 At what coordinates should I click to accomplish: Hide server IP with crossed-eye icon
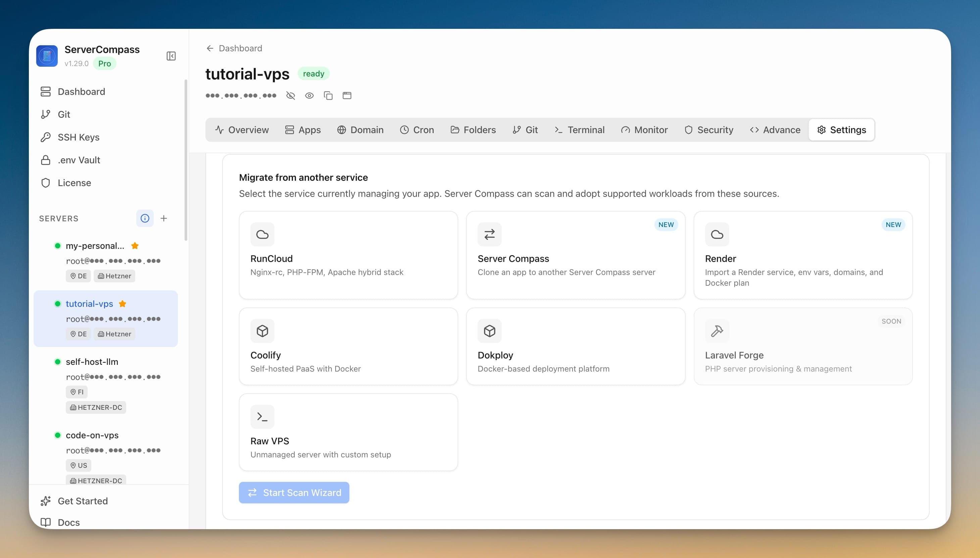click(x=291, y=96)
